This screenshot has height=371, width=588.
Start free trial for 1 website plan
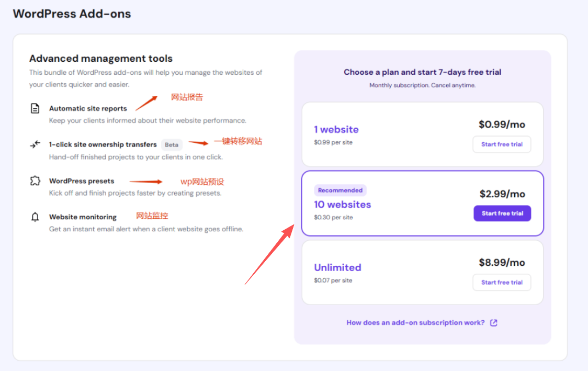502,144
